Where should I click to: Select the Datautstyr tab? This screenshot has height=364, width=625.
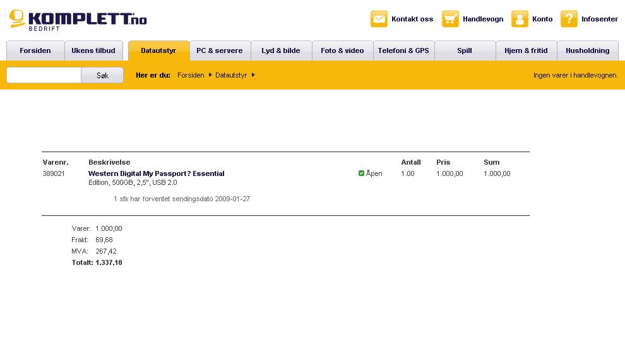pyautogui.click(x=158, y=50)
